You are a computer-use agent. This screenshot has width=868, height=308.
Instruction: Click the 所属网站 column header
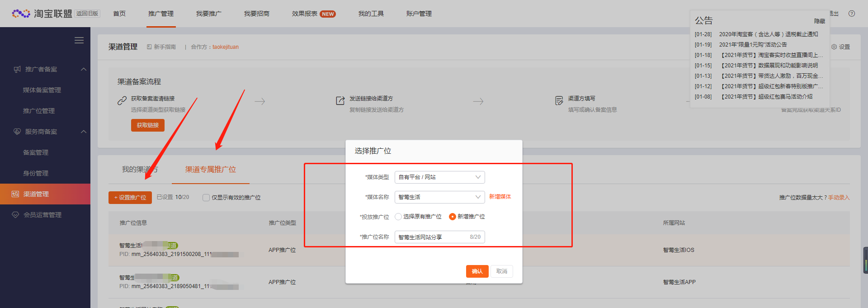pos(674,223)
